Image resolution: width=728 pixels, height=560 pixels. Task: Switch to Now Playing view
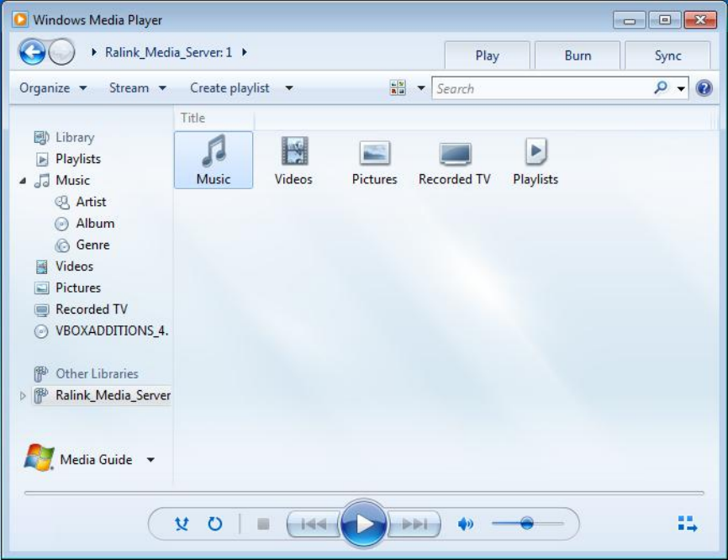click(x=688, y=524)
